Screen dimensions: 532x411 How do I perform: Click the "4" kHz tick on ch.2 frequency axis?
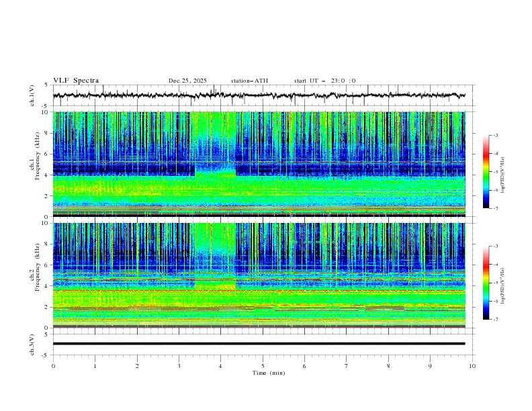tap(47, 286)
